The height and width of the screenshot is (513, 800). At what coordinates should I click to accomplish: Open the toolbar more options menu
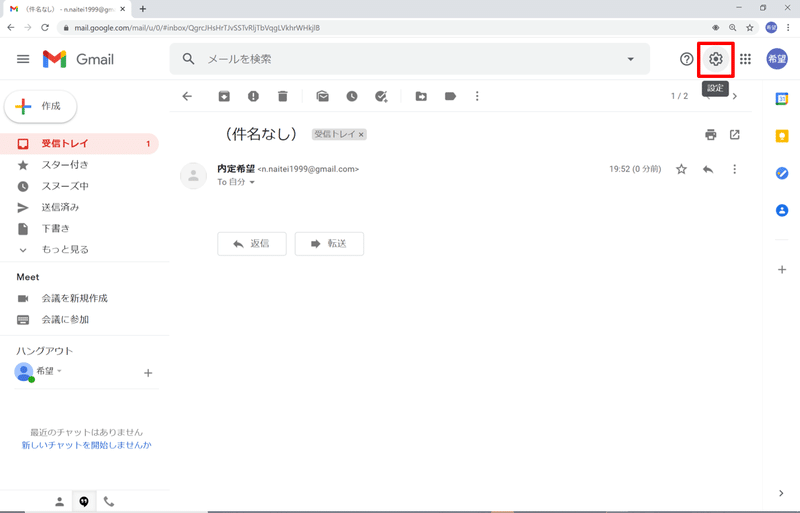point(477,96)
